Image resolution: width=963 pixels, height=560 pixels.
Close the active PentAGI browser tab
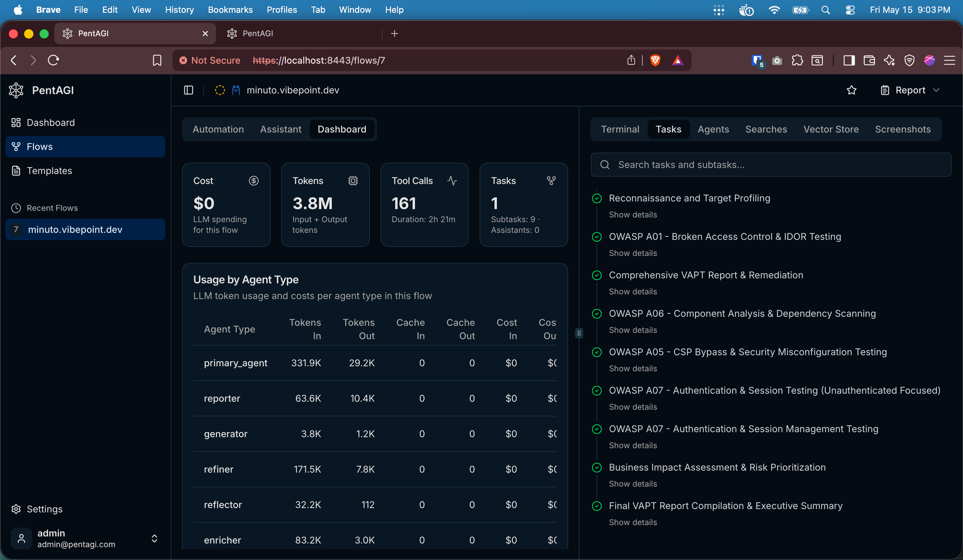pos(205,33)
